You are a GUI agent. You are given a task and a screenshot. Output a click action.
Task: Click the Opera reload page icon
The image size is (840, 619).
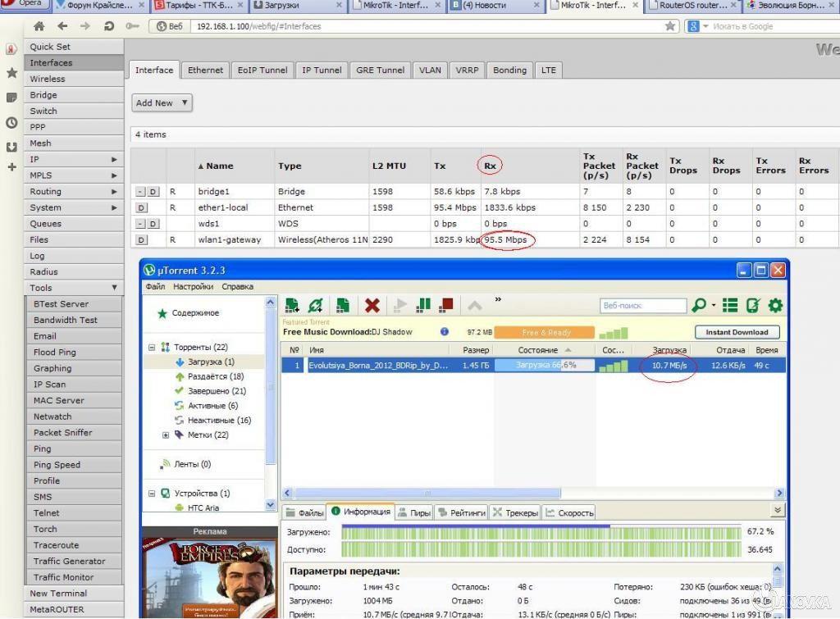tap(109, 26)
